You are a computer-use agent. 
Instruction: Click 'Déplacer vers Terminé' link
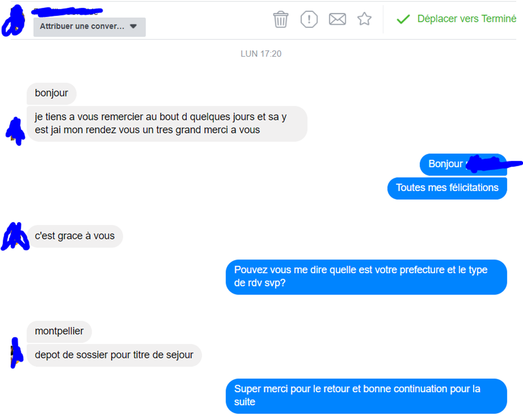pos(466,19)
